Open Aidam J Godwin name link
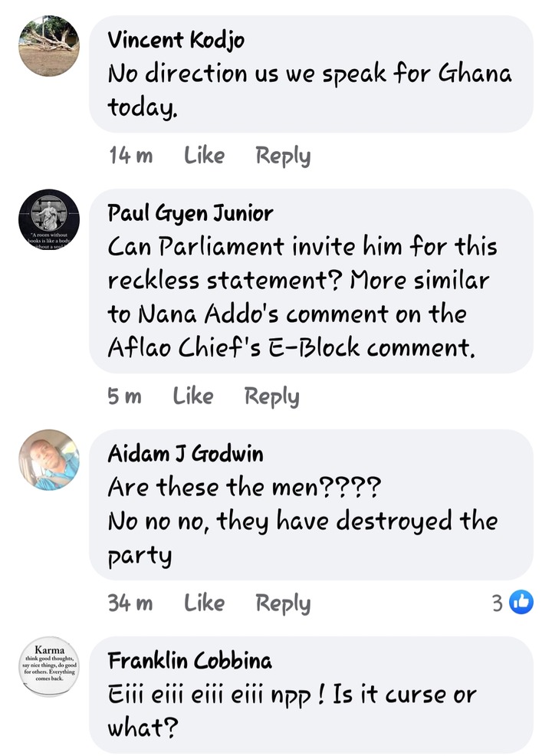The width and height of the screenshot is (552, 756). pos(186,454)
